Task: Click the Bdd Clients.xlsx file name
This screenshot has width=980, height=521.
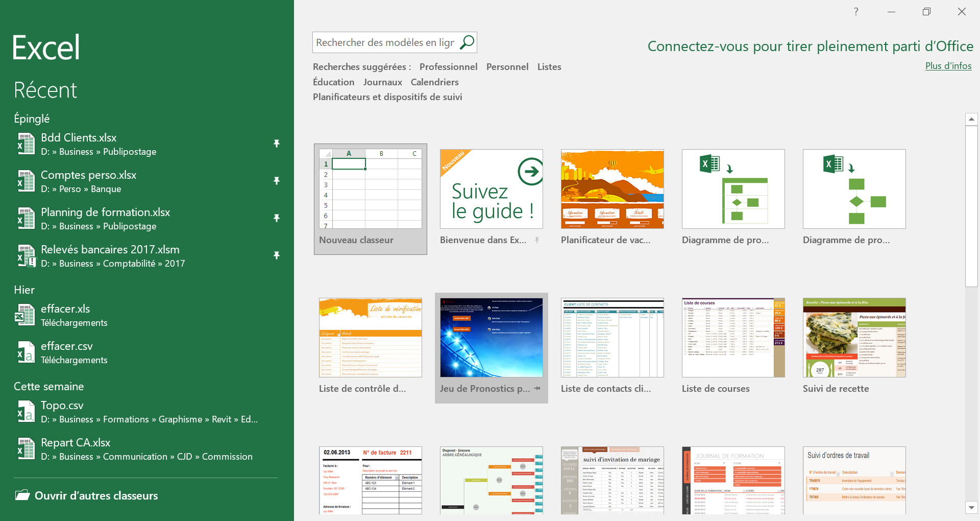Action: click(x=79, y=138)
